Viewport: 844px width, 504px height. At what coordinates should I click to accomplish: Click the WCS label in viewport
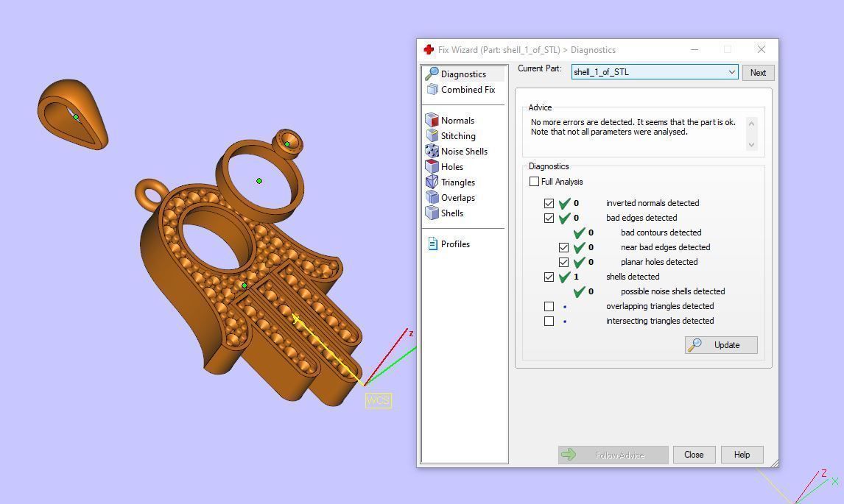379,401
